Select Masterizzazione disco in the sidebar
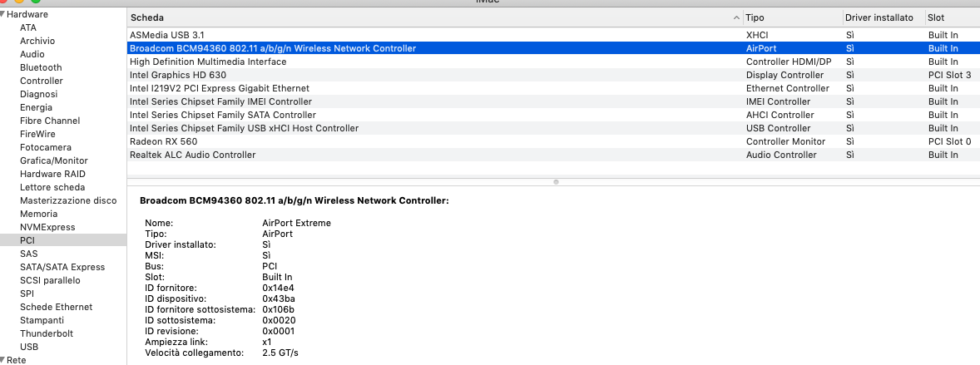Screen dimensions: 980x365 [x=68, y=200]
